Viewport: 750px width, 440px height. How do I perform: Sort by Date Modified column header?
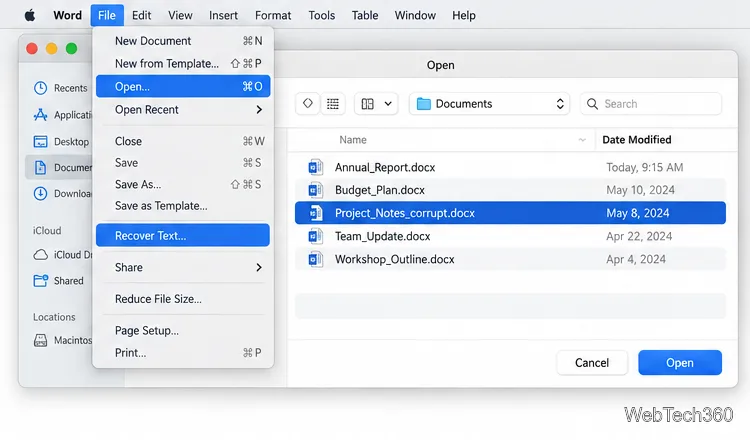click(x=637, y=140)
